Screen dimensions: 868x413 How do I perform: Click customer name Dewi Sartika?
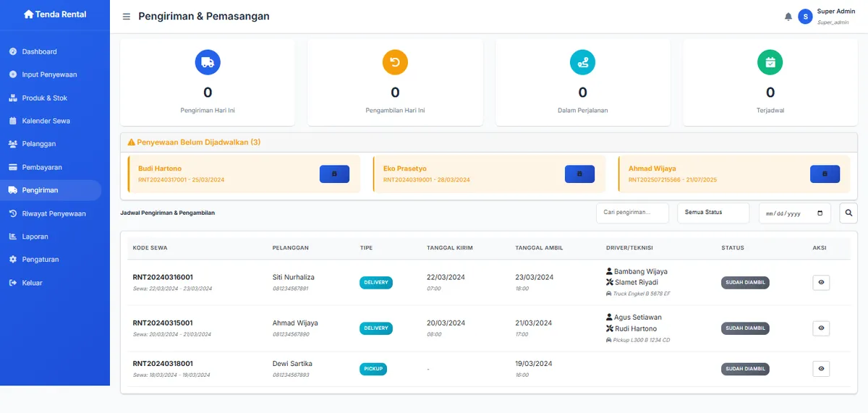(293, 363)
